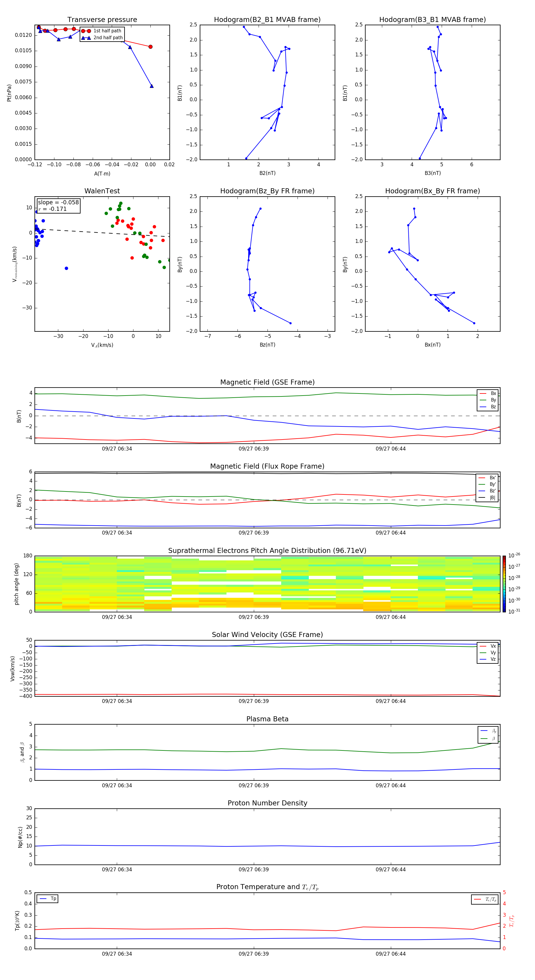Click the 'Magnetic Field (GSE Frame)' title
The height and width of the screenshot is (980, 535).
(x=267, y=382)
